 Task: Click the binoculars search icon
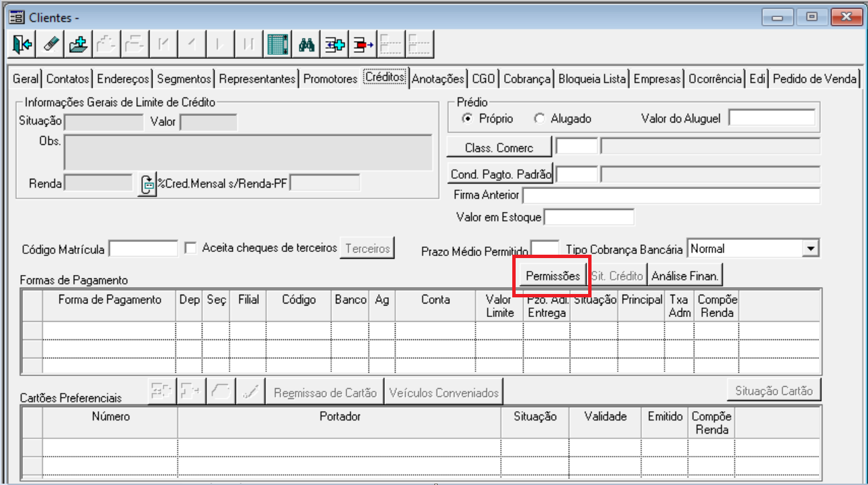coord(306,45)
